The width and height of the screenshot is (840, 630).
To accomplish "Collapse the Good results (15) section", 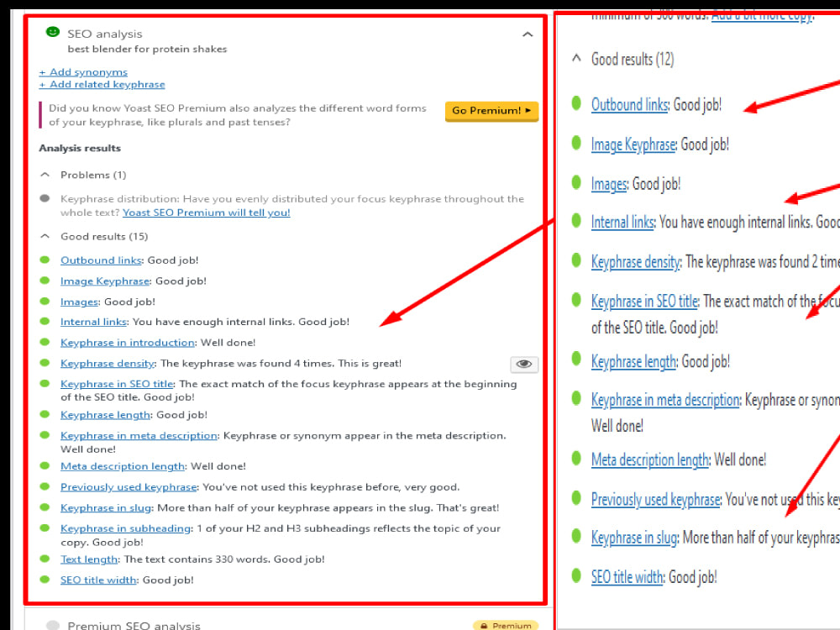I will (x=45, y=236).
